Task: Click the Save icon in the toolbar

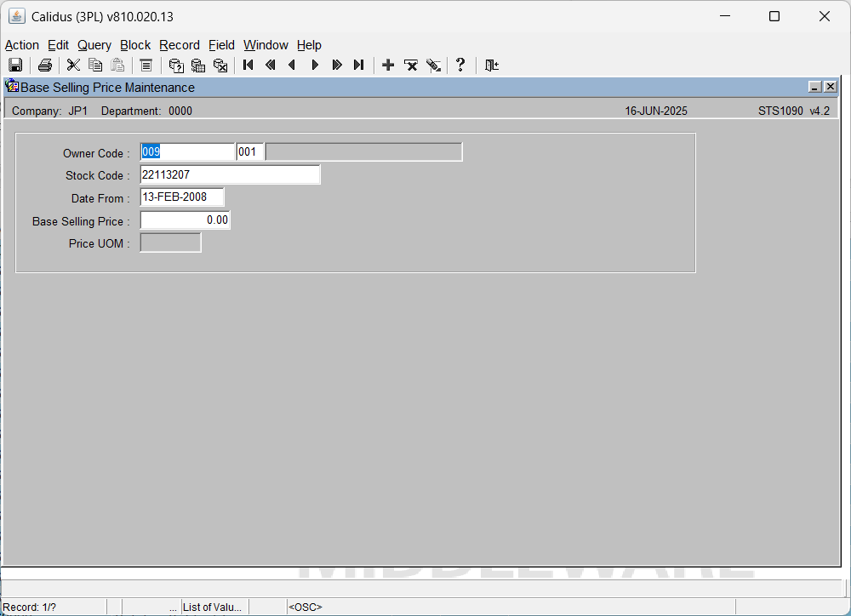Action: tap(15, 66)
